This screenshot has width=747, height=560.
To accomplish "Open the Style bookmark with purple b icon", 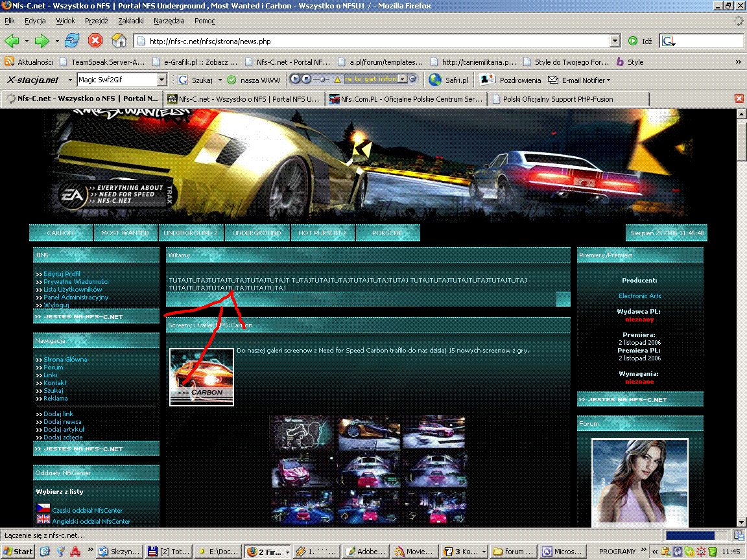I will coord(630,62).
